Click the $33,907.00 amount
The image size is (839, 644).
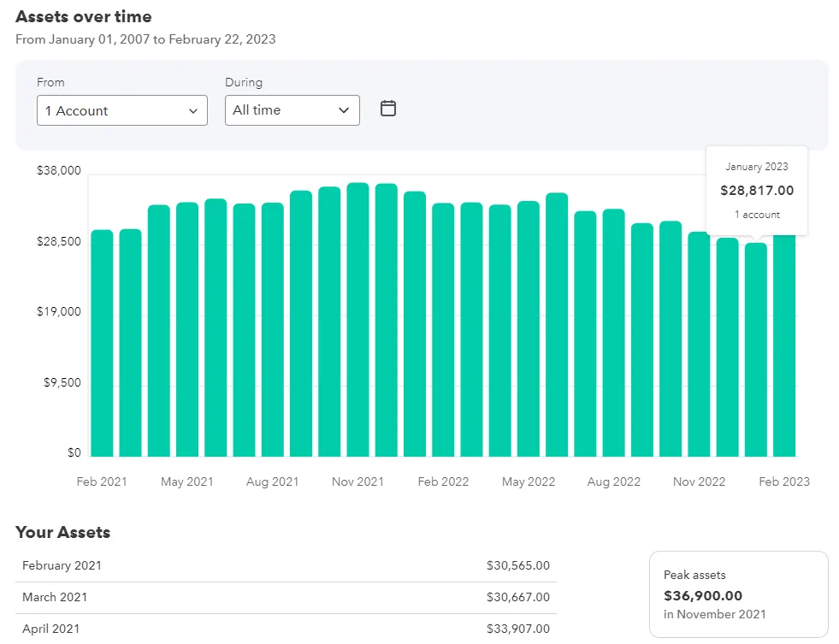518,629
